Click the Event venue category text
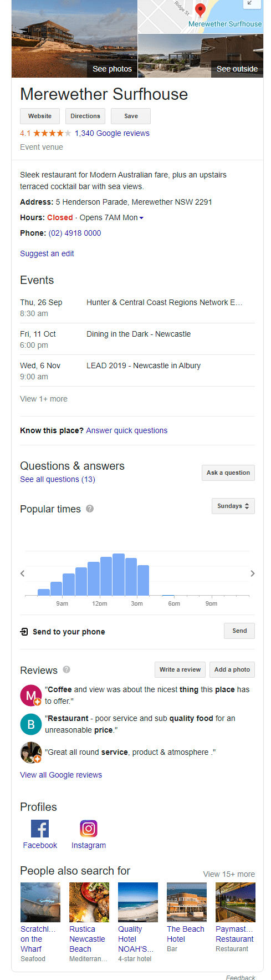The height and width of the screenshot is (980, 271). [42, 147]
